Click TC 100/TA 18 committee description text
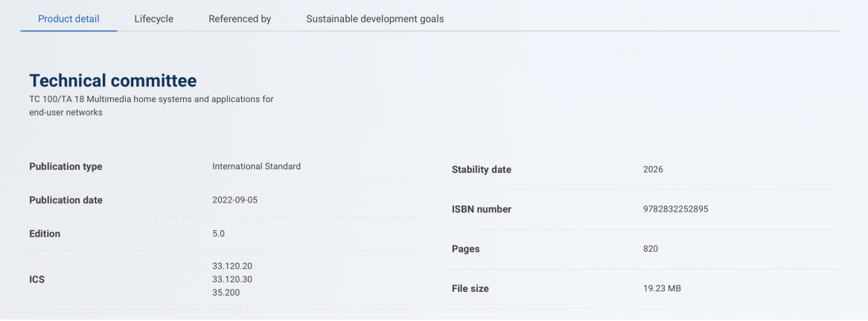This screenshot has height=321, width=868. (151, 106)
